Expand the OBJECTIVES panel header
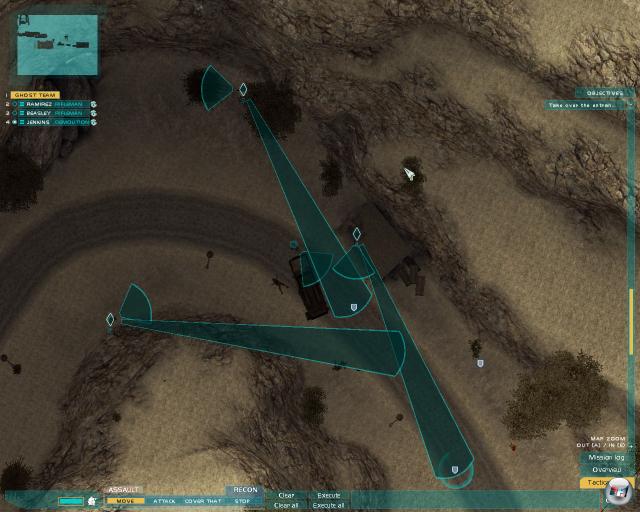The width and height of the screenshot is (640, 512). [x=605, y=93]
